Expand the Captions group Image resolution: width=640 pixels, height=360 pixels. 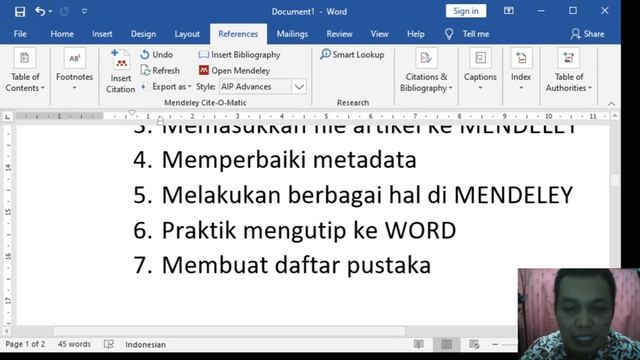480,70
